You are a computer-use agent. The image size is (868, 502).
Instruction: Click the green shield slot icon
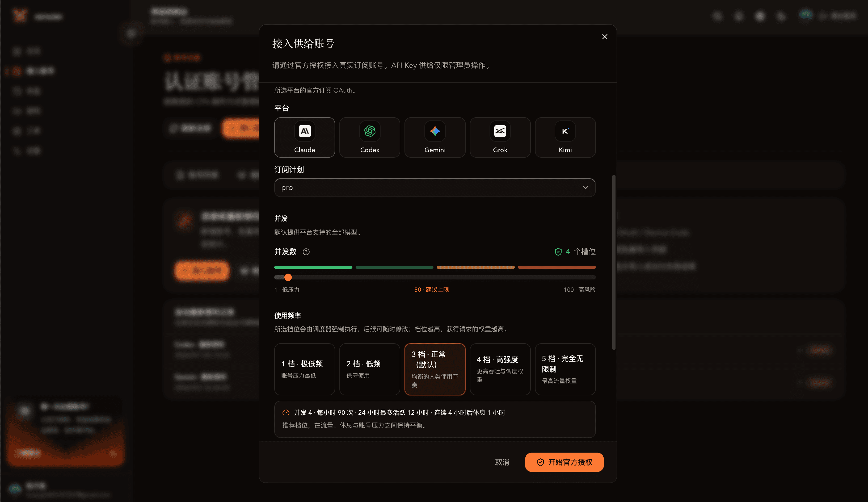pyautogui.click(x=558, y=252)
